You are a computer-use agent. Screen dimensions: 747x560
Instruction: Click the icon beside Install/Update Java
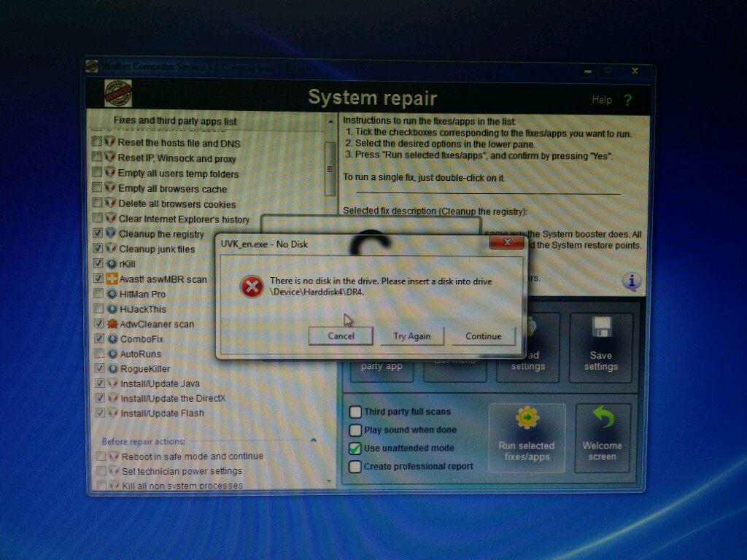point(113,384)
